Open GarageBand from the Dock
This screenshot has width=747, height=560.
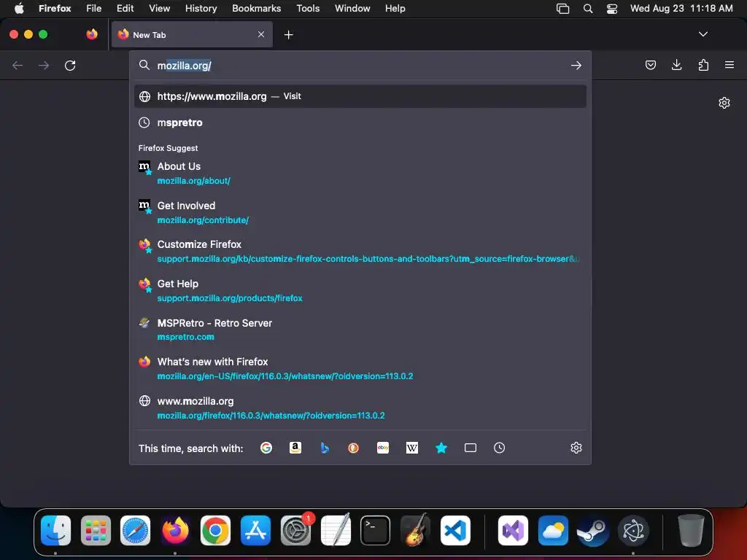click(415, 530)
